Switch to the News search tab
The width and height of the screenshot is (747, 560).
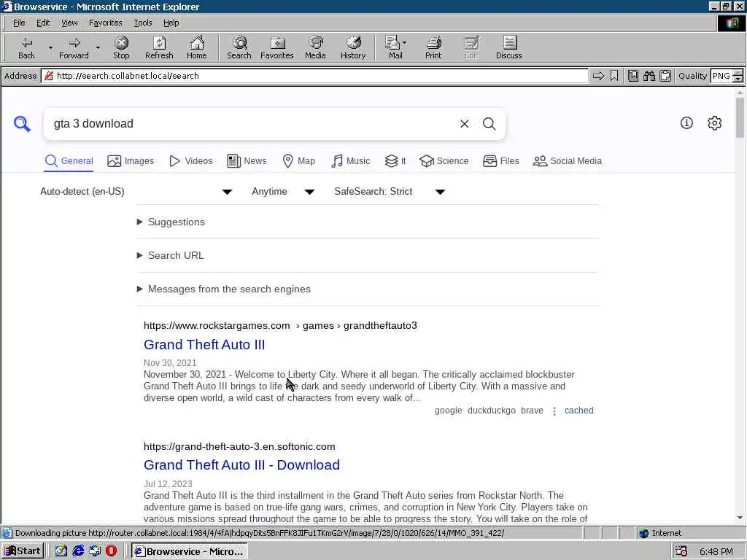tap(247, 161)
